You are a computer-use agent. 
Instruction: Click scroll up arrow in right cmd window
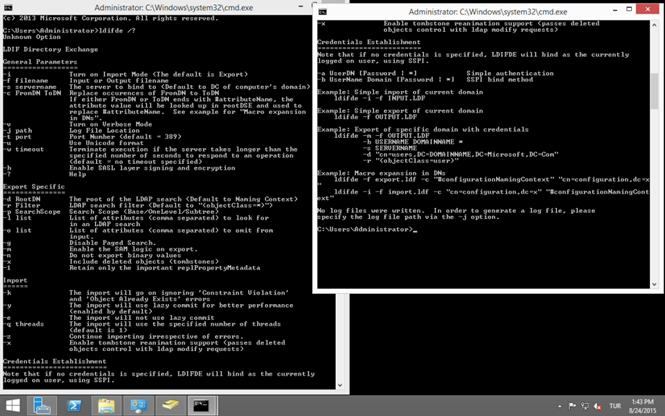(x=654, y=25)
